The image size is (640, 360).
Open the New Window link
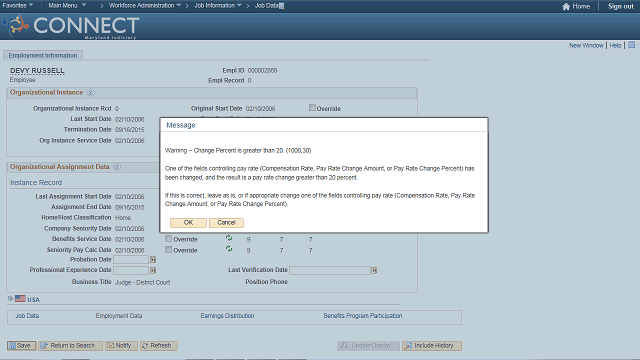point(586,45)
